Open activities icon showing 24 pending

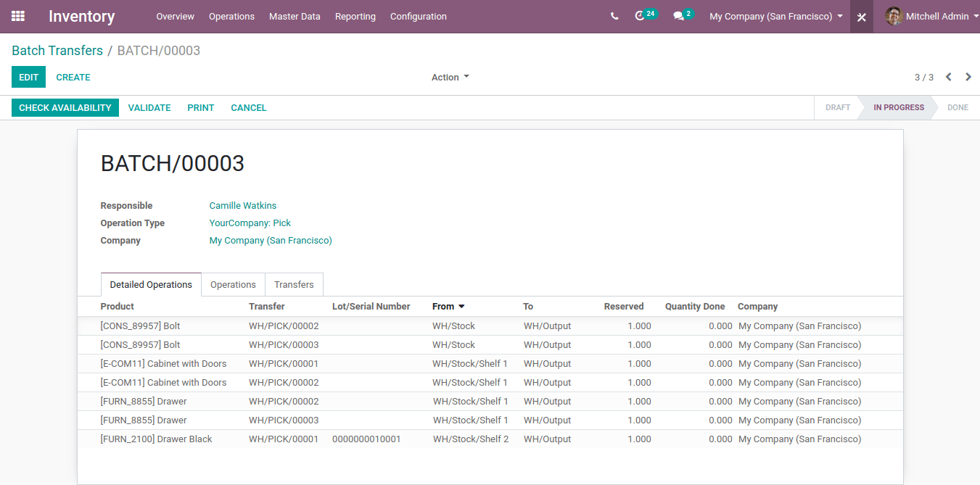click(x=641, y=15)
